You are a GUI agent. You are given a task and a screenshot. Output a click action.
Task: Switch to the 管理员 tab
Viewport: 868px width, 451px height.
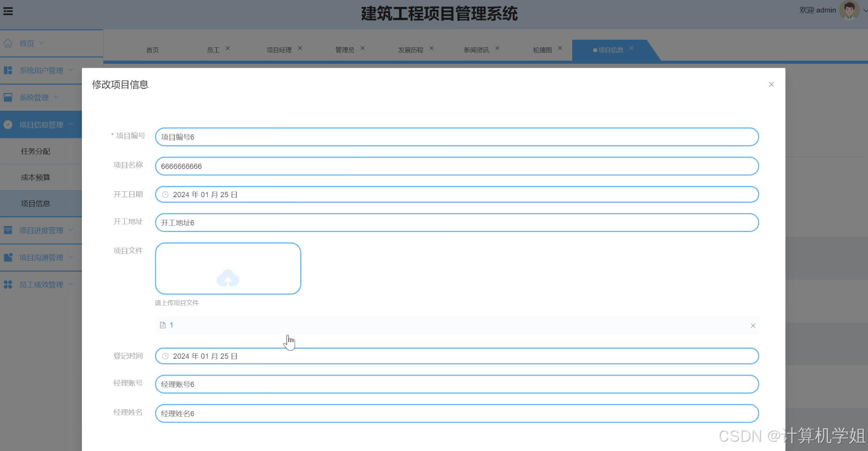click(x=344, y=50)
